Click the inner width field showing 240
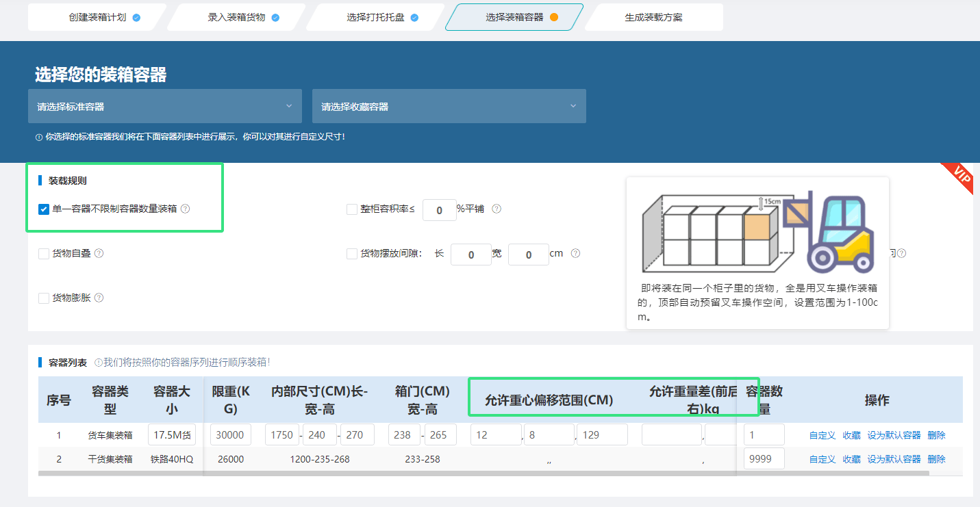 [x=320, y=434]
